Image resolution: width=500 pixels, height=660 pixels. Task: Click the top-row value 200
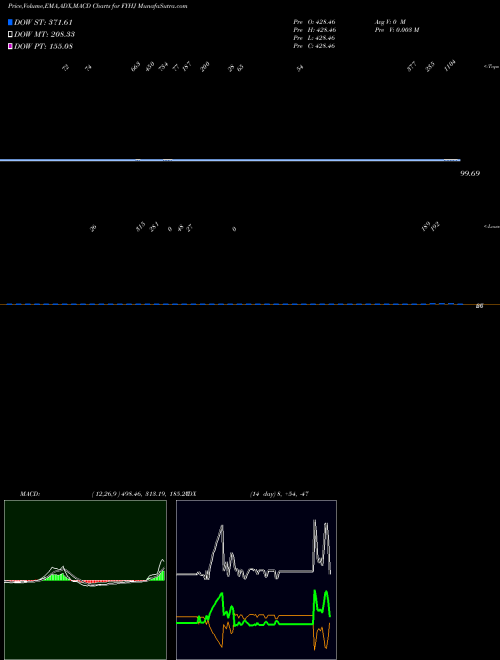coord(205,67)
